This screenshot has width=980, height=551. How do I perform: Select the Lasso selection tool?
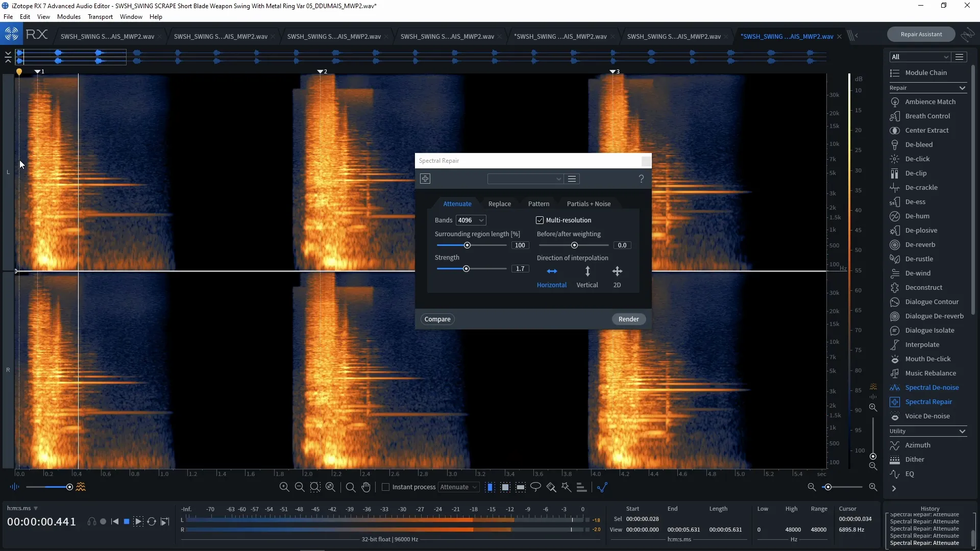tap(535, 487)
